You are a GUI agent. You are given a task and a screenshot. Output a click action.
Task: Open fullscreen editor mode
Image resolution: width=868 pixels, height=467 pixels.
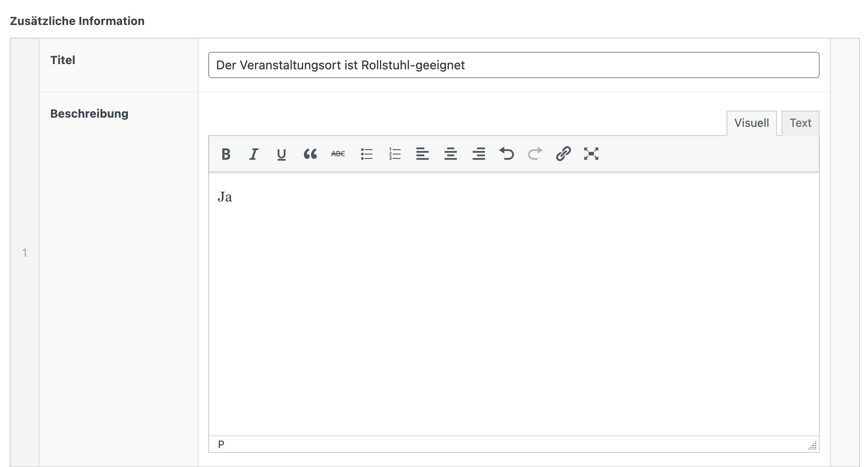pos(591,154)
